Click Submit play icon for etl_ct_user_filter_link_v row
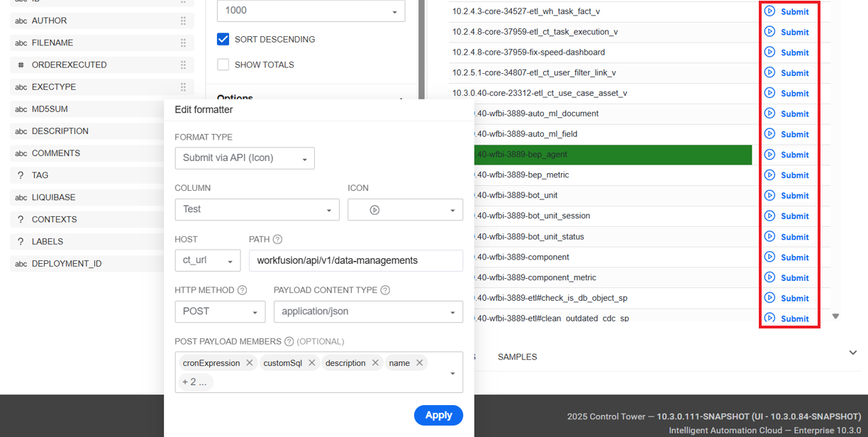Screen dimensions: 868x437 769,72
